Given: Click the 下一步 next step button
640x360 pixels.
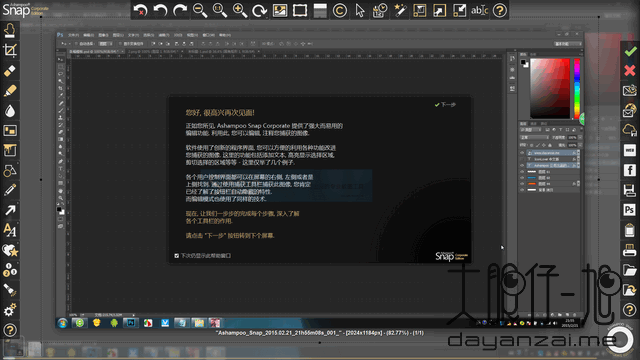Looking at the screenshot, I should pyautogui.click(x=445, y=105).
